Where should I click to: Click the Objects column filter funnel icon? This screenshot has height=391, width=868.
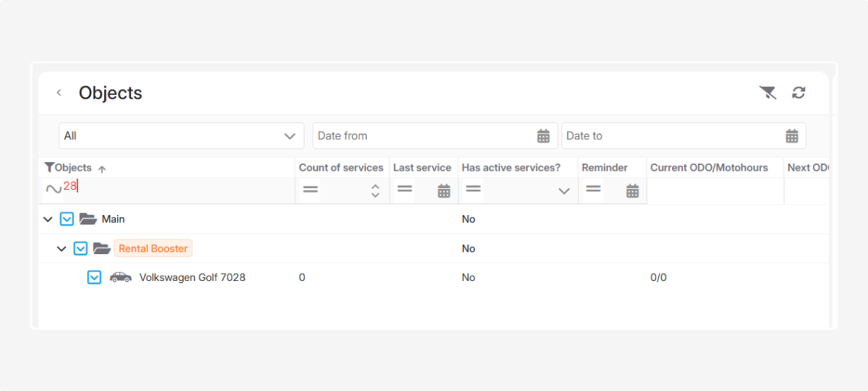click(48, 167)
